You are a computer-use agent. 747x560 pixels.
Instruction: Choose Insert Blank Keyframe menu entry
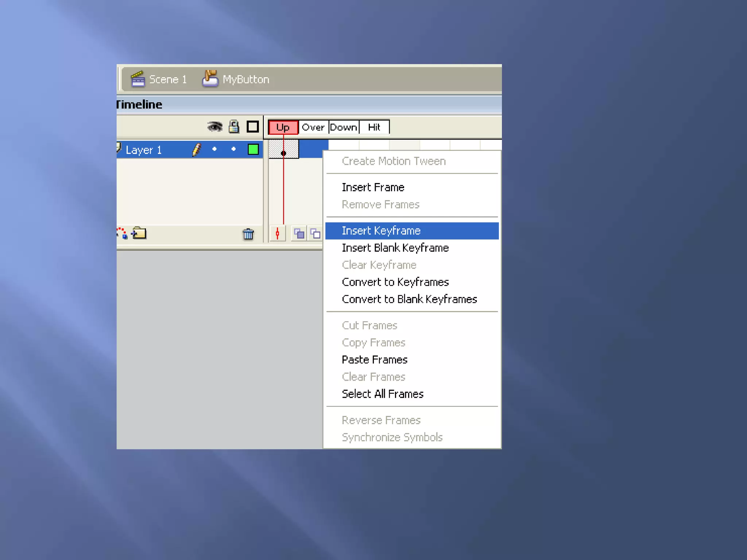(x=395, y=248)
